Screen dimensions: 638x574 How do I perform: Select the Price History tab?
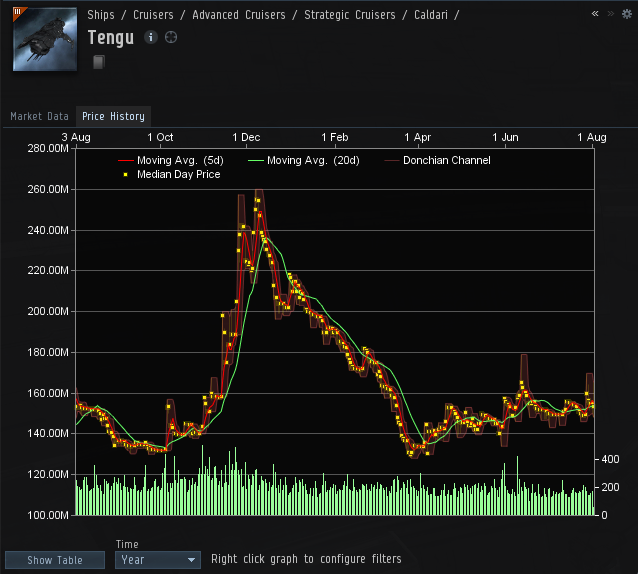coord(113,116)
